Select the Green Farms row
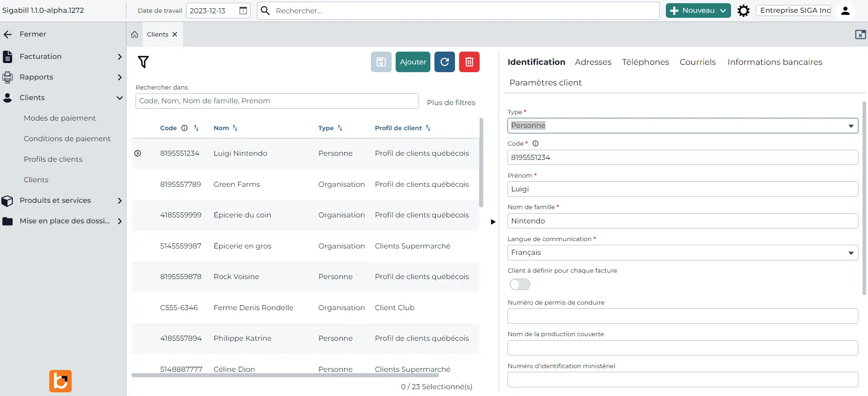 pyautogui.click(x=305, y=185)
